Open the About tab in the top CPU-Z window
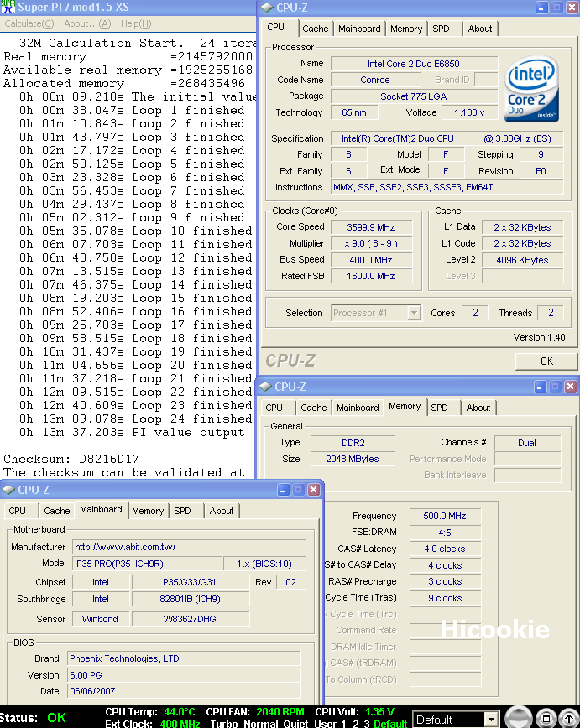Image resolution: width=580 pixels, height=728 pixels. point(480,29)
